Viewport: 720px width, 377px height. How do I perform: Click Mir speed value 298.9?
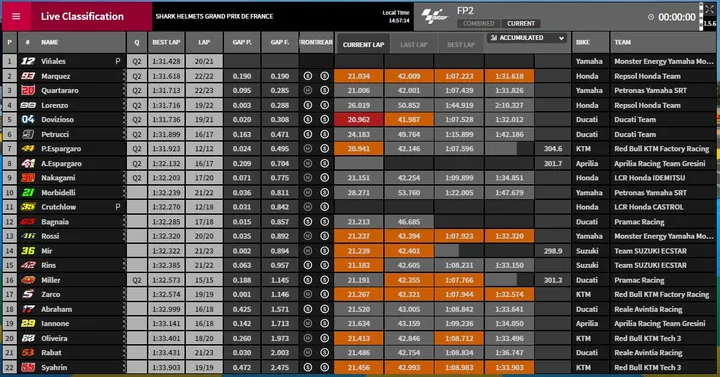coord(553,251)
